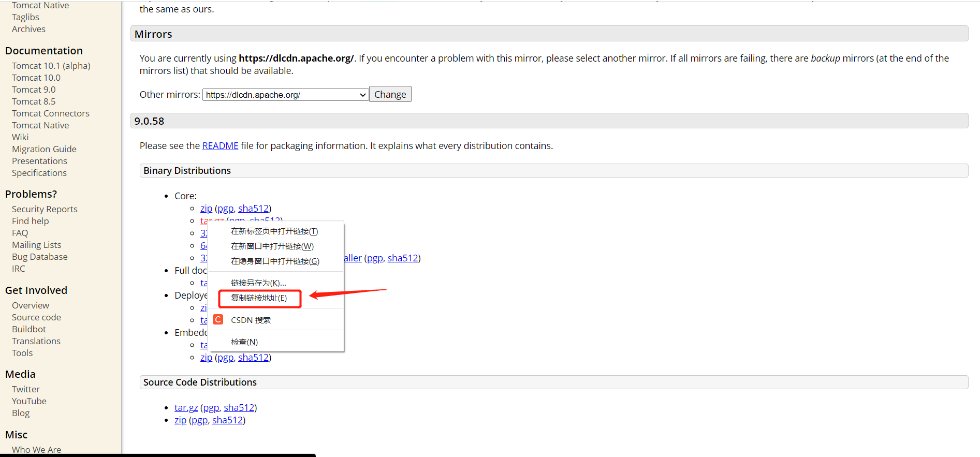Click the installer pgp link
980x457 pixels.
375,258
